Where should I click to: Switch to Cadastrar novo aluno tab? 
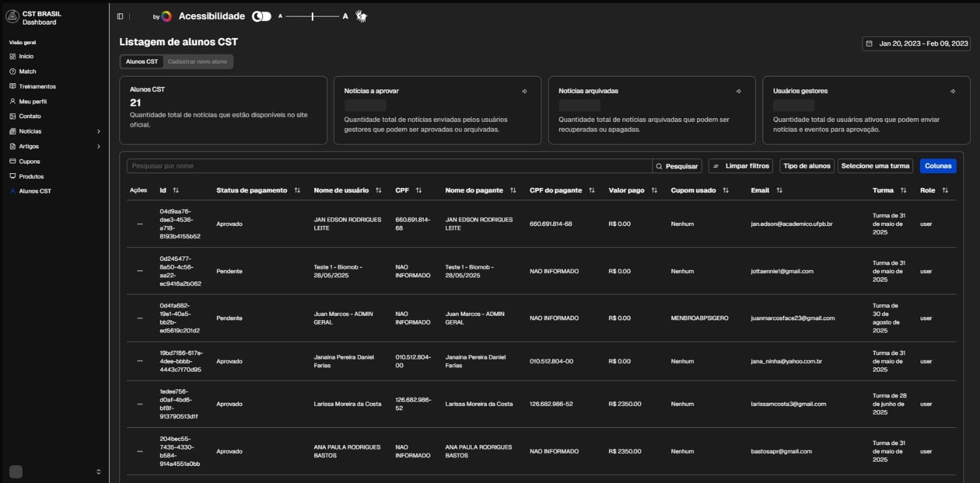click(x=197, y=62)
